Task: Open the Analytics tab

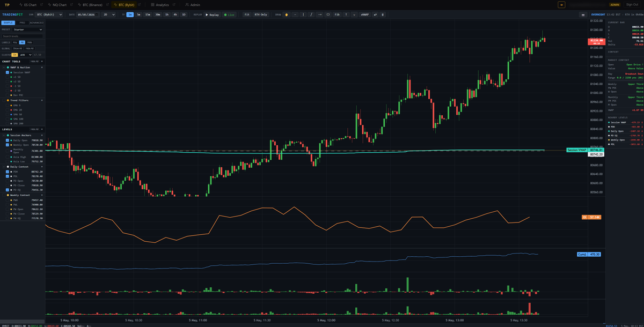Action: click(160, 4)
